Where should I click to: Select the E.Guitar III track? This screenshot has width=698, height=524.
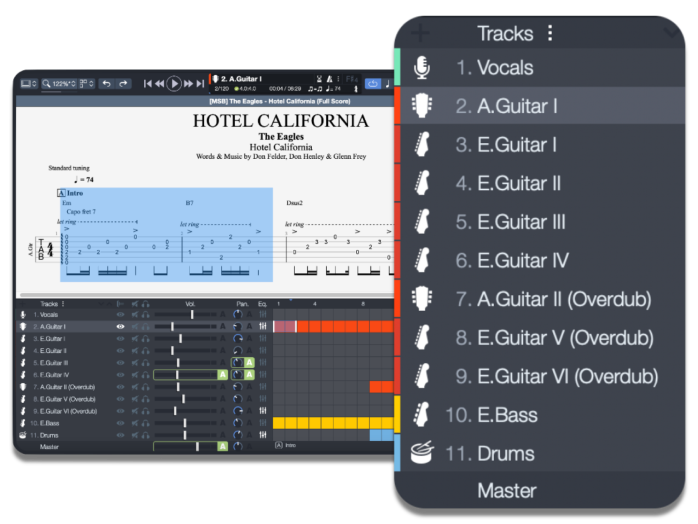pyautogui.click(x=523, y=222)
